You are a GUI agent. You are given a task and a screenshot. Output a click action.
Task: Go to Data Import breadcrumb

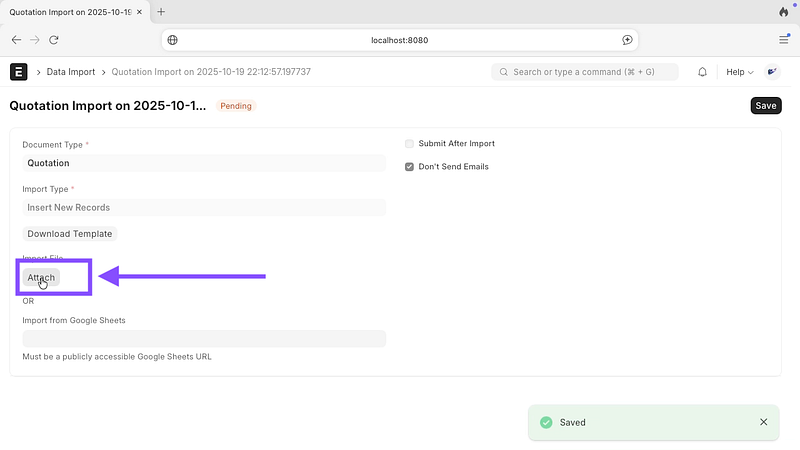(x=70, y=72)
